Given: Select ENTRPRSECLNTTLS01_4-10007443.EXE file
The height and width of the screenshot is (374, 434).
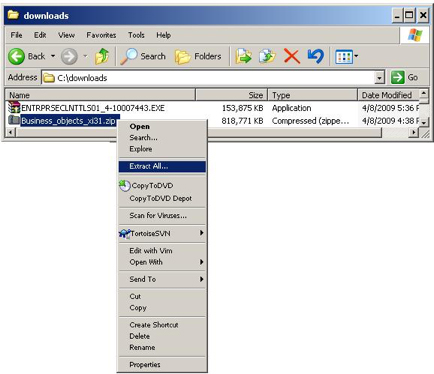Looking at the screenshot, I should click(x=93, y=108).
